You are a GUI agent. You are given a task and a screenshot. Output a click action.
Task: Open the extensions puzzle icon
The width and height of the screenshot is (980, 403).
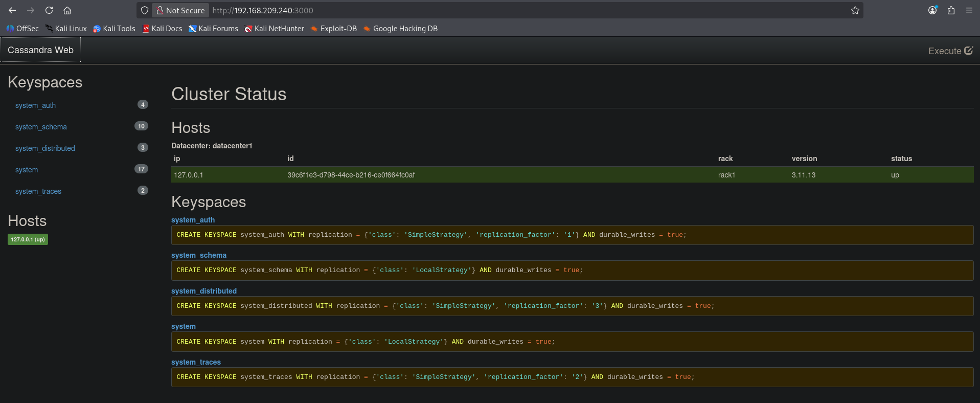[951, 10]
